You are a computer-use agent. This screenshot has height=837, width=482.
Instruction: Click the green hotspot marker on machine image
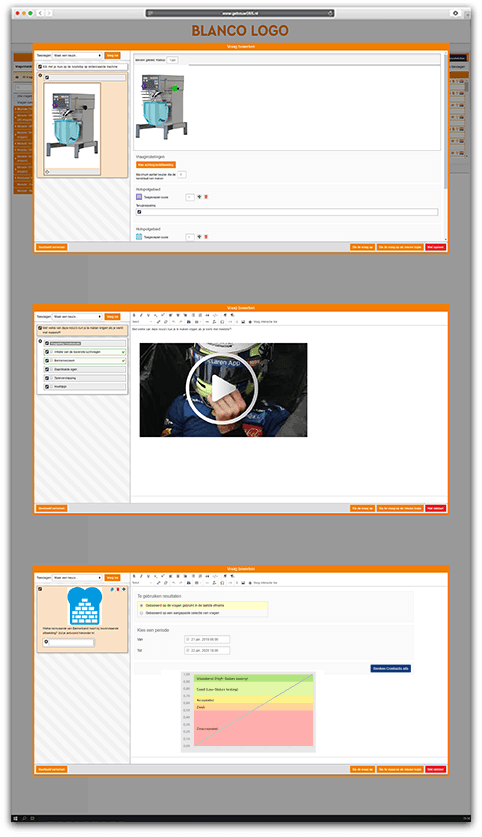174,89
